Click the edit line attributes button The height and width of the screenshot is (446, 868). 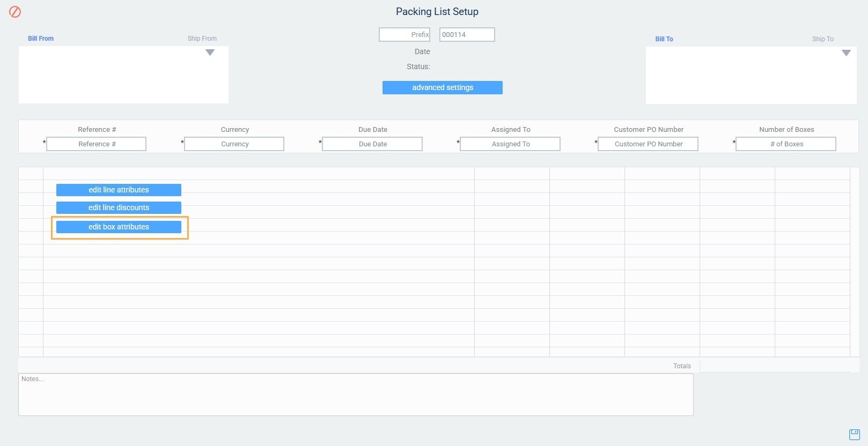point(119,190)
